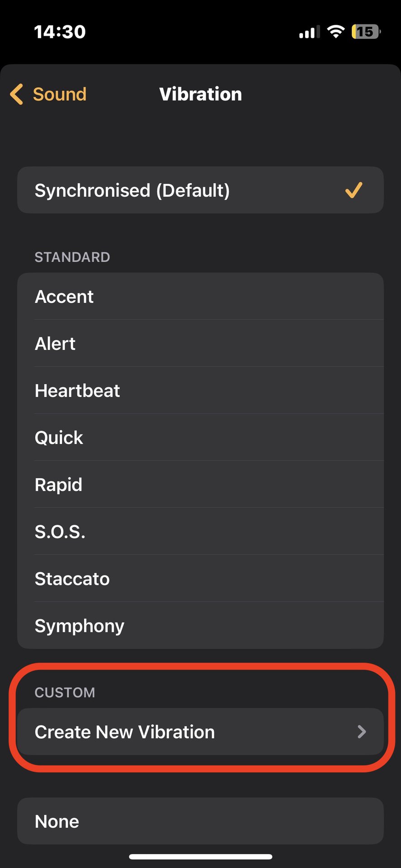Tap the cellular signal bars
The height and width of the screenshot is (868, 401).
click(x=309, y=32)
